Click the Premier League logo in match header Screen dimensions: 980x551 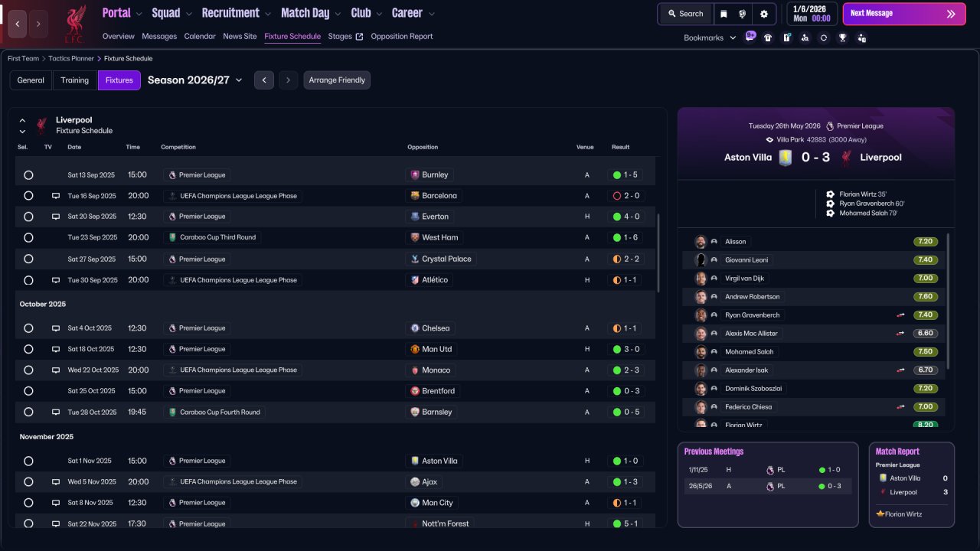coord(830,126)
